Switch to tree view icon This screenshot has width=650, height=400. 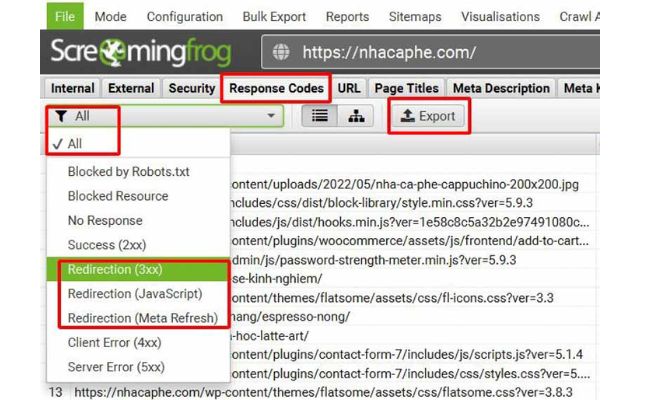click(354, 116)
